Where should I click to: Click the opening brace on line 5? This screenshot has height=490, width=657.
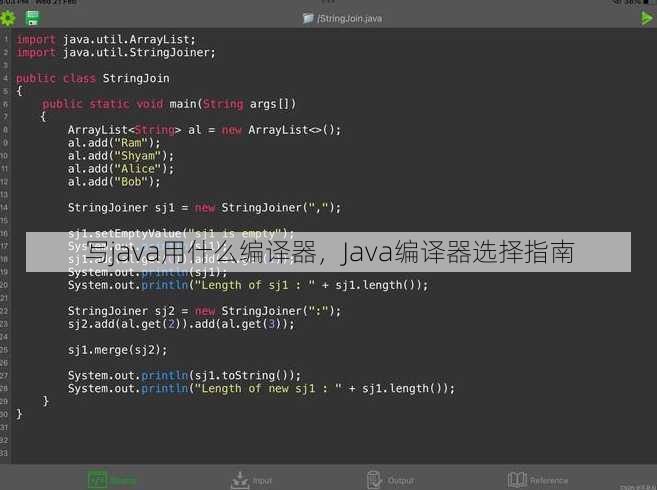19,91
